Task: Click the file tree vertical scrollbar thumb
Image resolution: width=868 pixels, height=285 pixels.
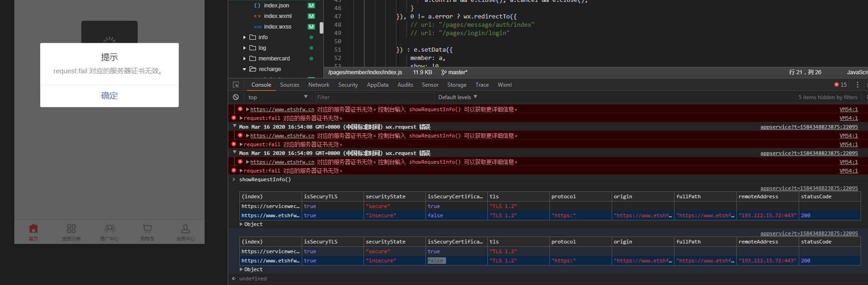Action: click(322, 28)
